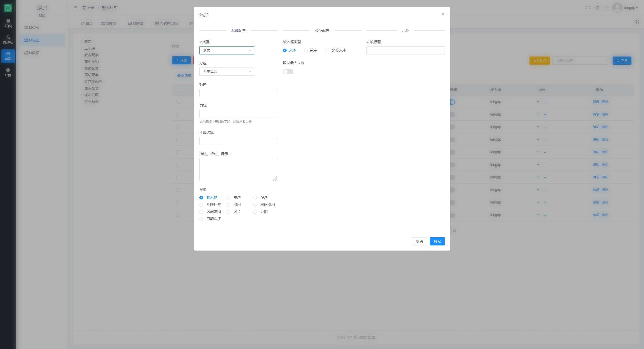Select 企业相关 in the tree
This screenshot has width=644, height=349.
92,102
